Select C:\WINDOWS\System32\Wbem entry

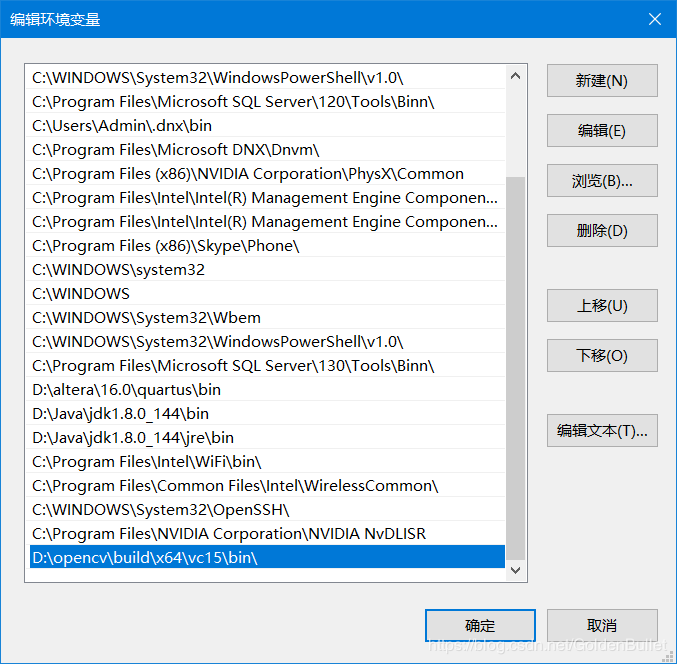267,318
